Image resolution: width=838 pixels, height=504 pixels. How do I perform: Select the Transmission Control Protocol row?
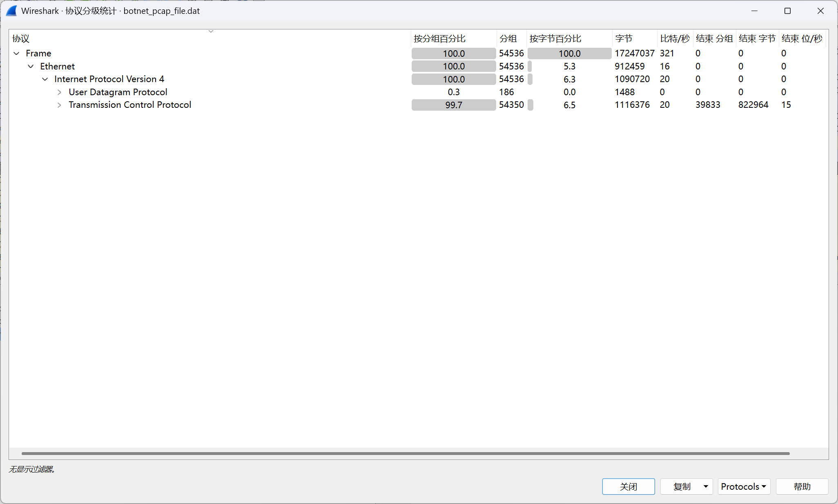pos(130,105)
